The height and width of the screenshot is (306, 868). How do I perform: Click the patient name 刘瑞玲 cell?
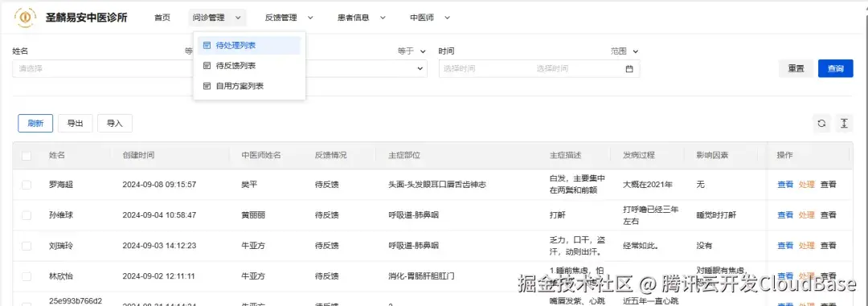click(x=61, y=246)
